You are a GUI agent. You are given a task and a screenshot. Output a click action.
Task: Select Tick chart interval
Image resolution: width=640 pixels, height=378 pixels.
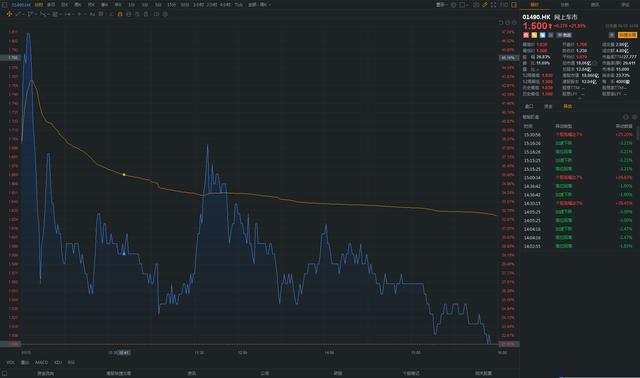238,5
